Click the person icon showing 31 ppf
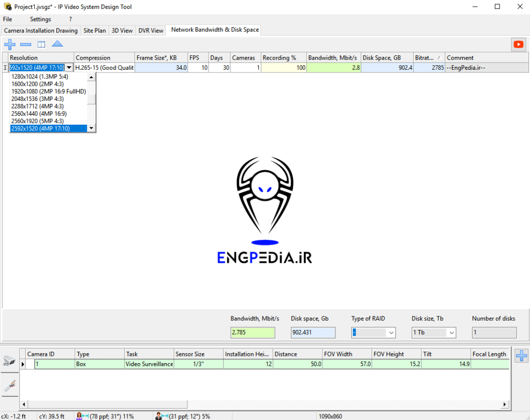The height and width of the screenshot is (420, 530). (158, 415)
